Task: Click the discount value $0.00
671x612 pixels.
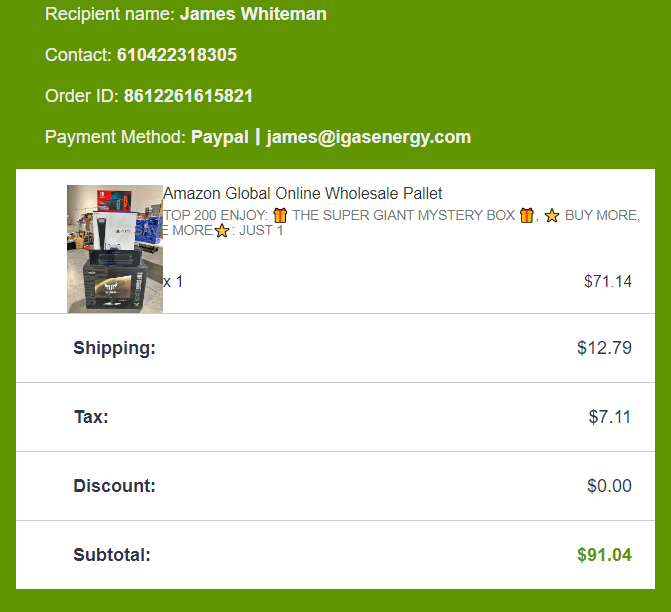Action: [x=609, y=486]
